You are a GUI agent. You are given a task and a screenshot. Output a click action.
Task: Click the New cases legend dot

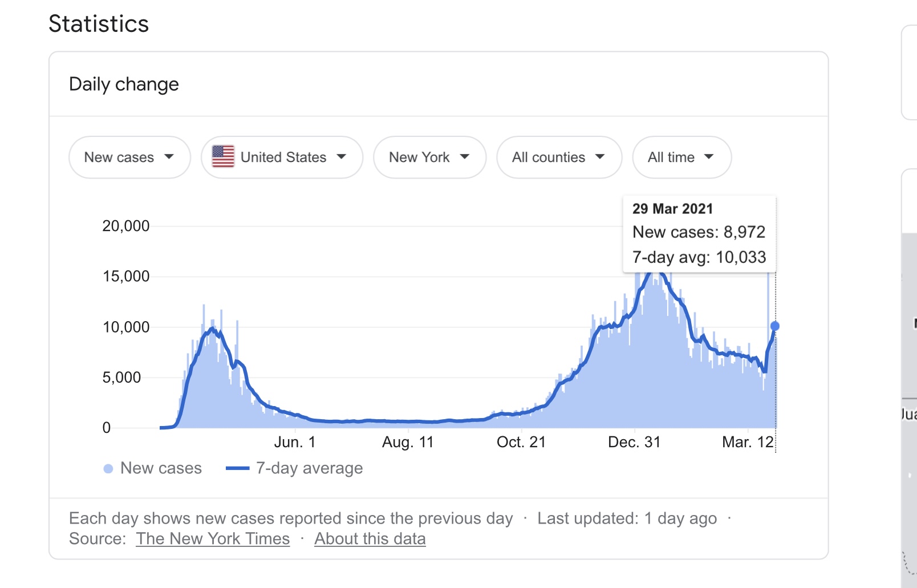coord(108,469)
